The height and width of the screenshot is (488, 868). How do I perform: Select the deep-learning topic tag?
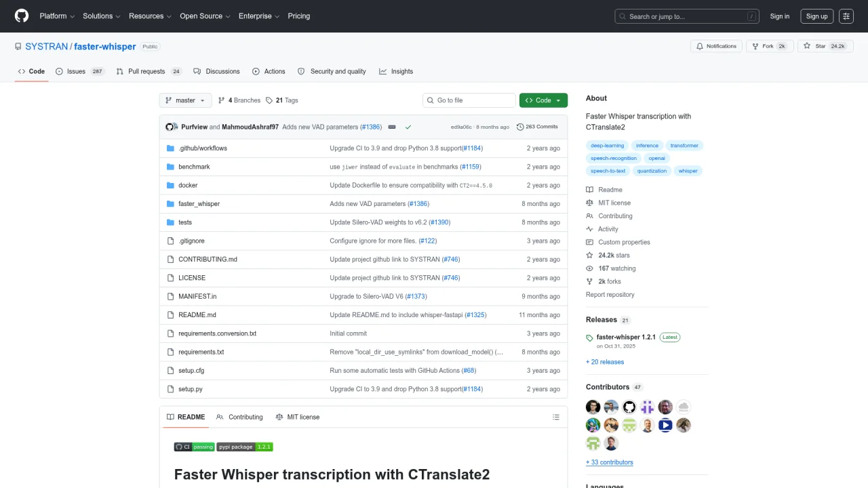pos(607,146)
